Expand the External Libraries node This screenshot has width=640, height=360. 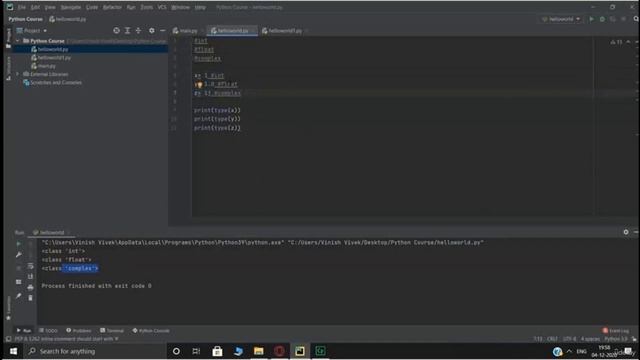(18, 74)
